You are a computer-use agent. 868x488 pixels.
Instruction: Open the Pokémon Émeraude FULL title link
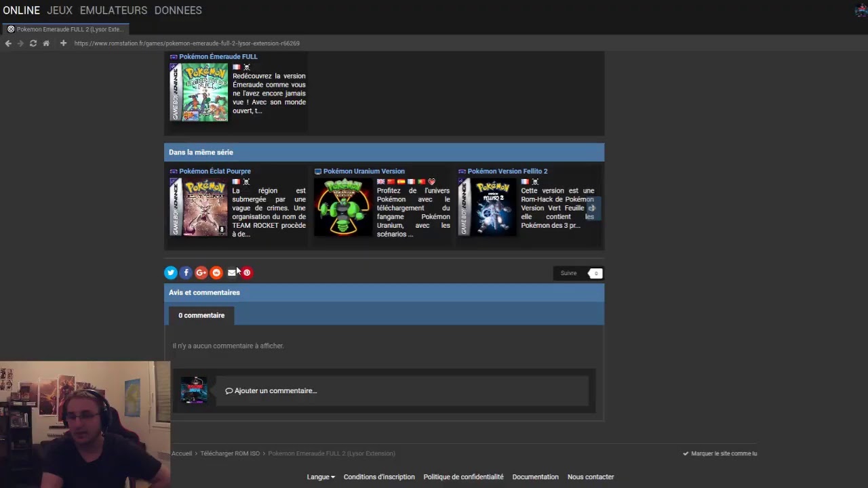(218, 56)
